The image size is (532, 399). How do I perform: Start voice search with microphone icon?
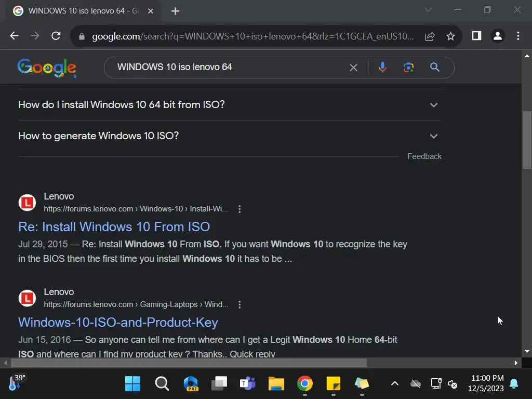tap(382, 67)
